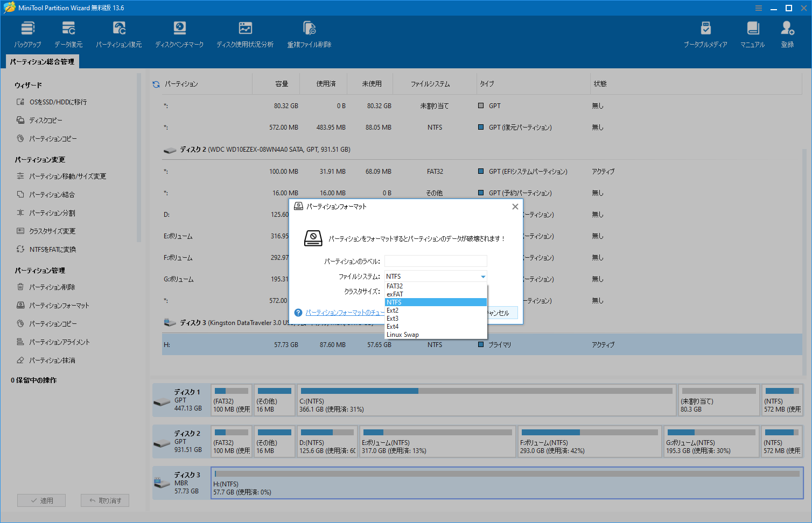812x523 pixels.
Task: Open ブータブルメディア creator
Action: click(705, 33)
